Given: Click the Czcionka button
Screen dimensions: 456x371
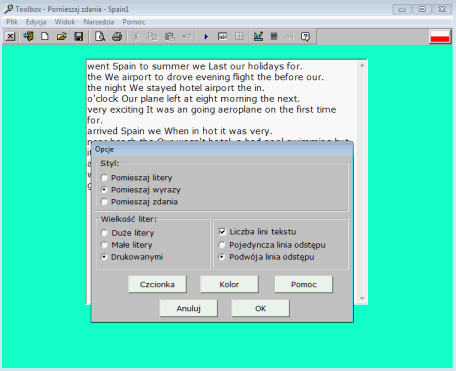Looking at the screenshot, I should [x=157, y=284].
